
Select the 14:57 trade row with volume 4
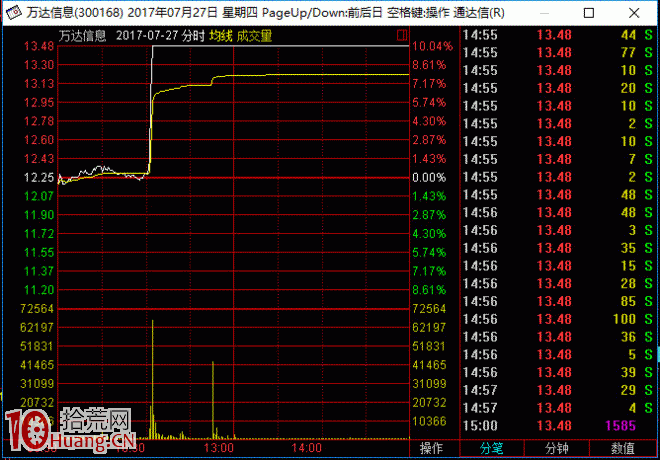coord(558,408)
